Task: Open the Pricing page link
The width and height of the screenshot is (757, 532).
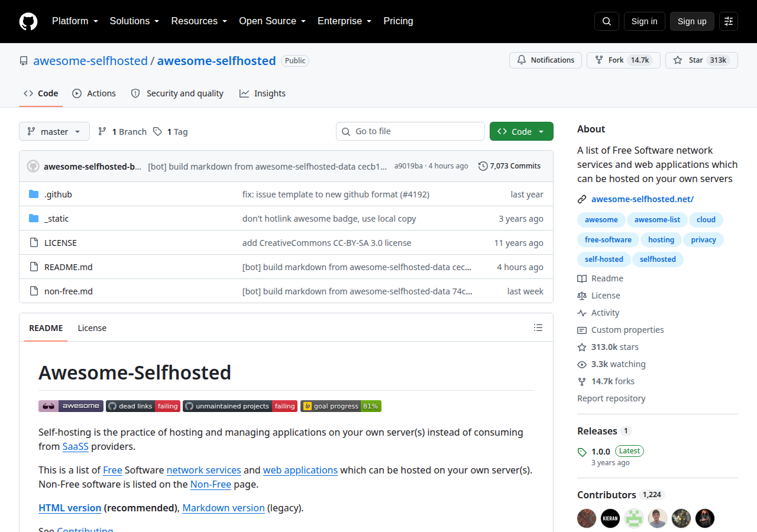Action: coord(399,21)
